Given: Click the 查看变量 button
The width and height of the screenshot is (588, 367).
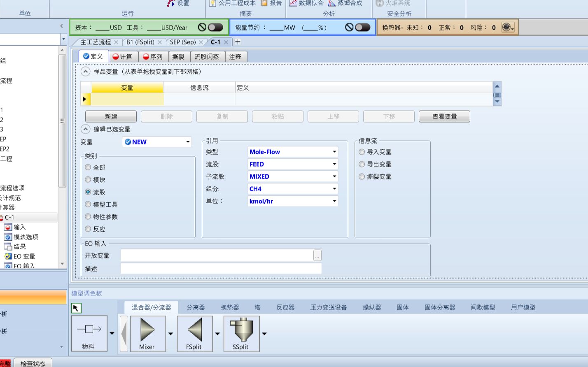Looking at the screenshot, I should [x=444, y=116].
